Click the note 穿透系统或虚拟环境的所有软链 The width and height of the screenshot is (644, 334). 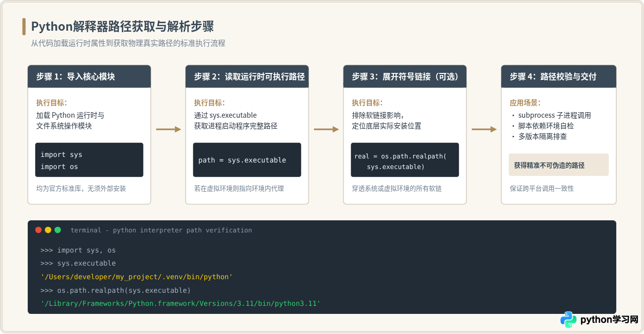pos(397,189)
